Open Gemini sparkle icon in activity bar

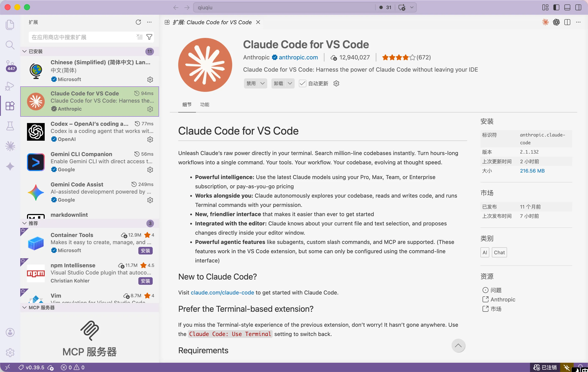click(x=10, y=166)
